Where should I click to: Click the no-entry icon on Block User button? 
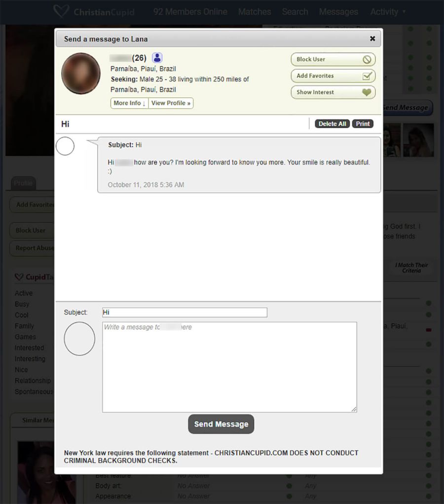pyautogui.click(x=368, y=59)
